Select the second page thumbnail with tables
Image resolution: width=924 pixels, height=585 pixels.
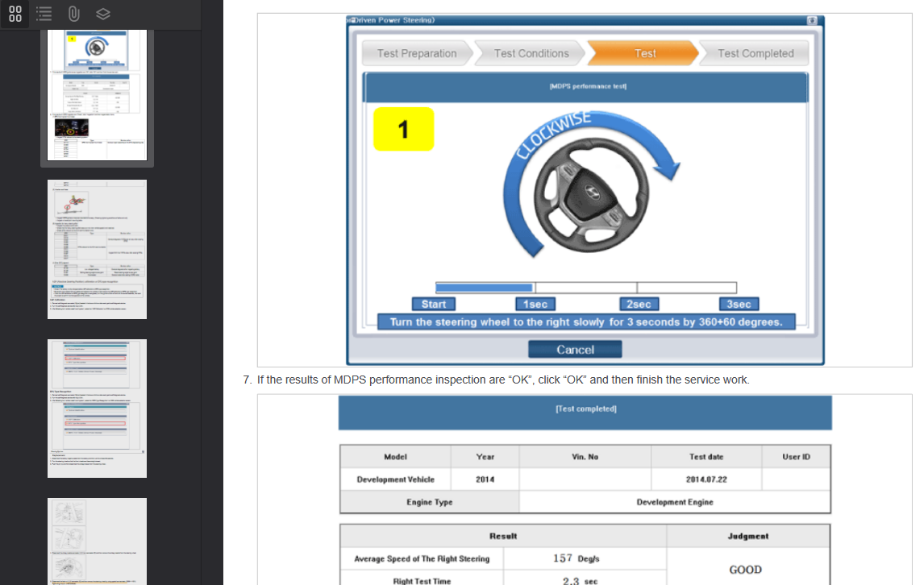coord(98,249)
